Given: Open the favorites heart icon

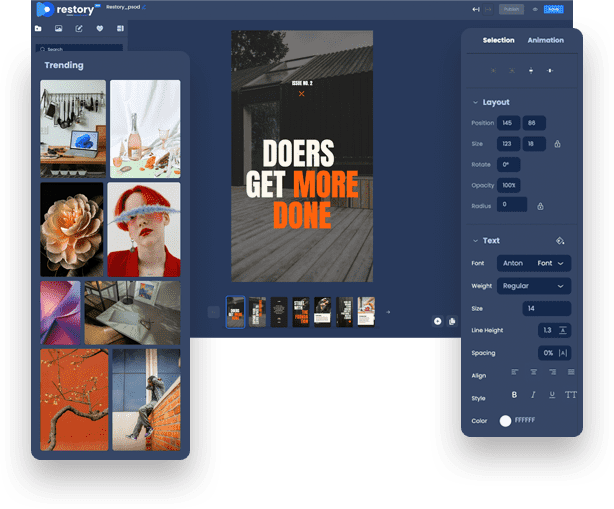Looking at the screenshot, I should [x=100, y=29].
